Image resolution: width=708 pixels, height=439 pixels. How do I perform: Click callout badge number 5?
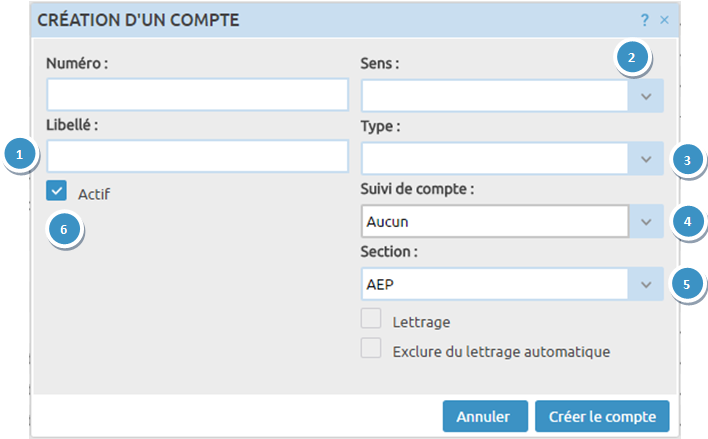pos(685,284)
